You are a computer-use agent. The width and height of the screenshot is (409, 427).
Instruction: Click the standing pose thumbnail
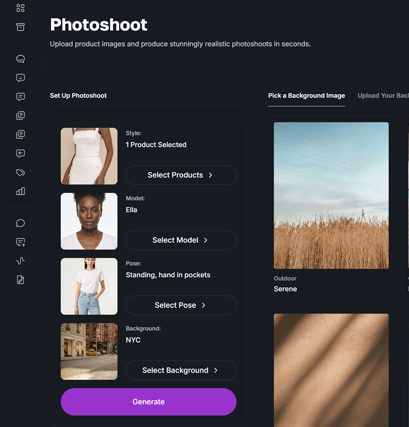point(89,286)
